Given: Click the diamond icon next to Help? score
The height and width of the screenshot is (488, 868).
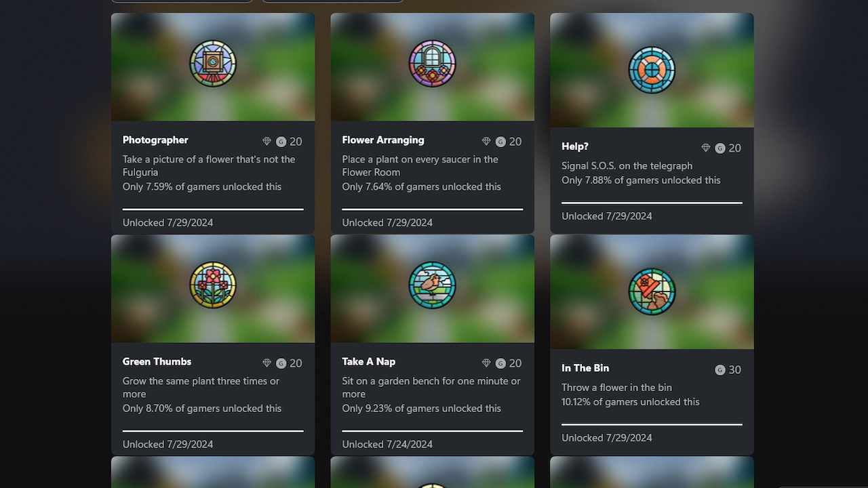Looking at the screenshot, I should point(705,148).
